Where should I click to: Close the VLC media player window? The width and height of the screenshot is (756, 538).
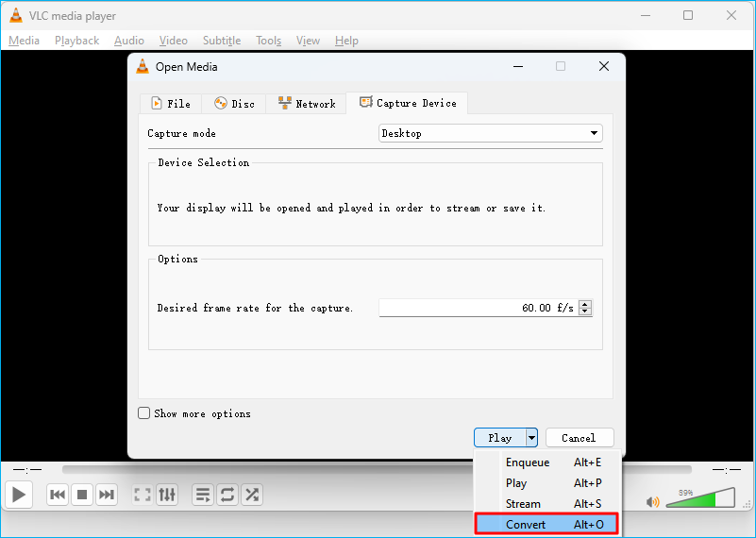click(731, 15)
